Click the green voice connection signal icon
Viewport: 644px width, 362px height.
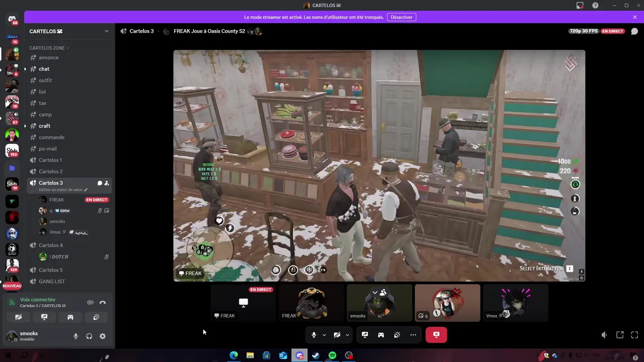pyautogui.click(x=12, y=303)
